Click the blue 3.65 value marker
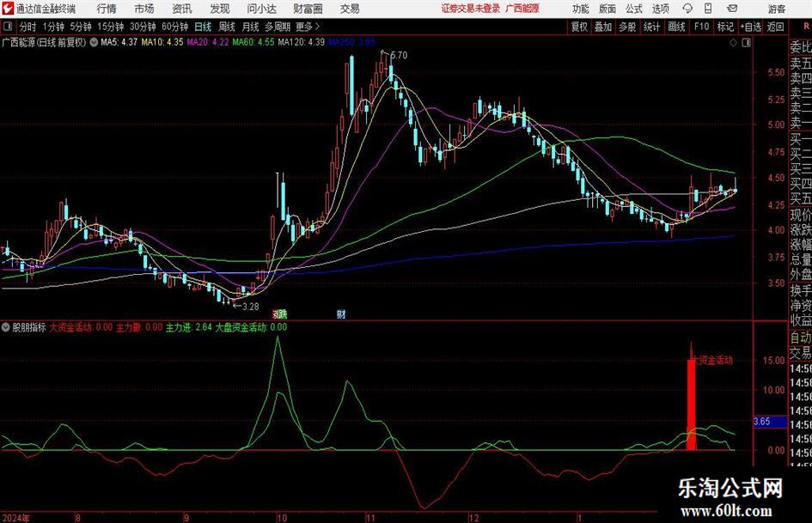812x523 pixels. 770,422
